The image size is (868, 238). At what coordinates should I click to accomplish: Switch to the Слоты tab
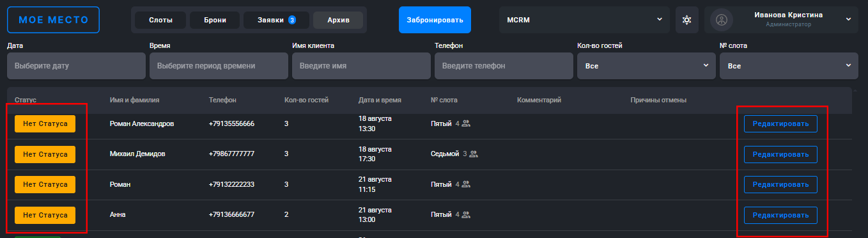[x=160, y=20]
